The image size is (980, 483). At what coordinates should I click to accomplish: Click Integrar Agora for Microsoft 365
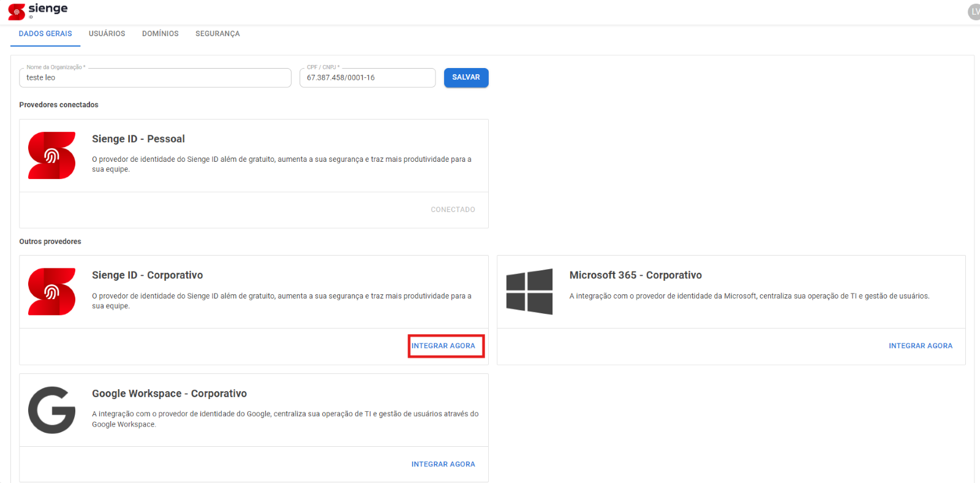click(921, 346)
